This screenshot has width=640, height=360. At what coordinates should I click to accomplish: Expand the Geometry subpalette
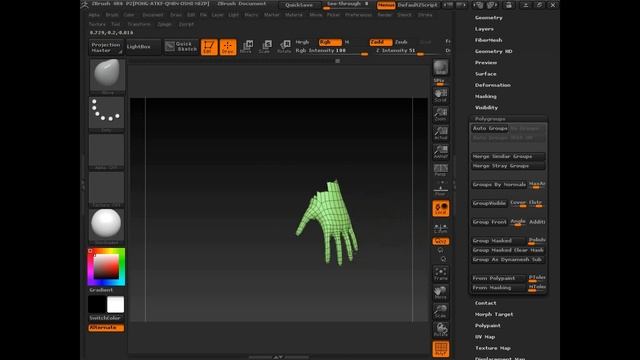[489, 18]
